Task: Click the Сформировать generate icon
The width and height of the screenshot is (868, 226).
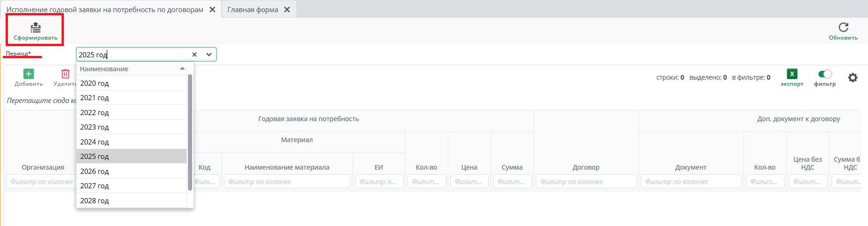Action: 35,27
